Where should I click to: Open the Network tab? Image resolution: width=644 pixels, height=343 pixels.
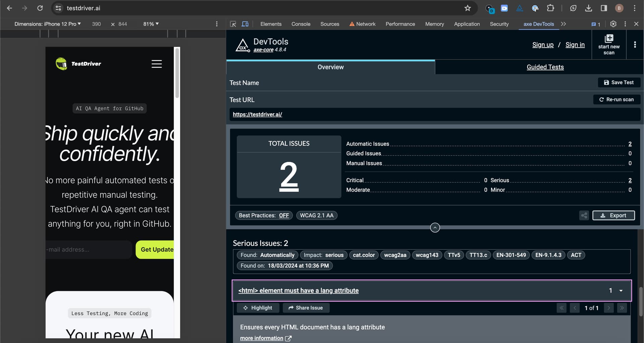click(x=363, y=24)
